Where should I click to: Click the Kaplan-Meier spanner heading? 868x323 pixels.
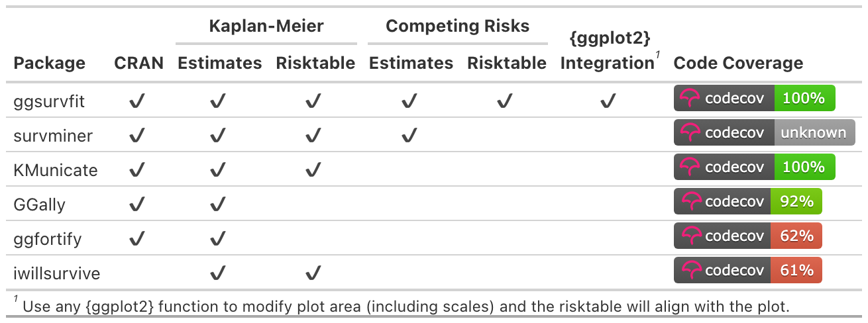tap(266, 26)
